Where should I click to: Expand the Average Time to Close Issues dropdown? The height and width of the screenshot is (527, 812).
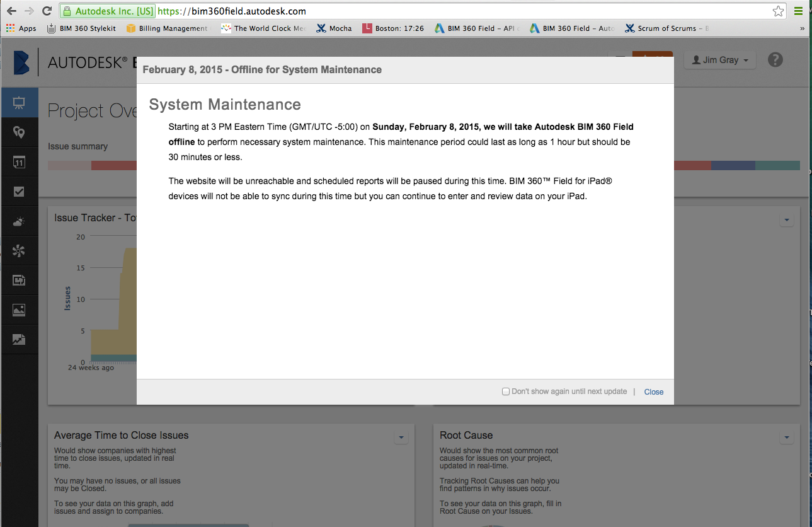401,437
